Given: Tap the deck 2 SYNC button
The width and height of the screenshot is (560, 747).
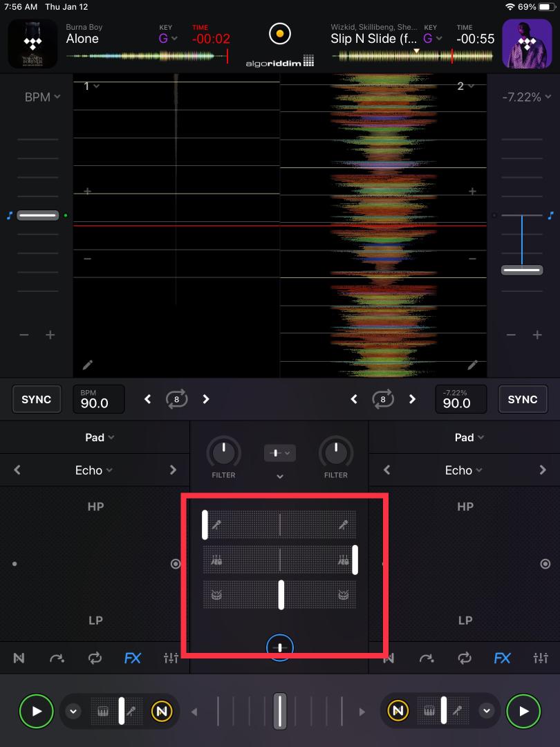Looking at the screenshot, I should pos(523,399).
